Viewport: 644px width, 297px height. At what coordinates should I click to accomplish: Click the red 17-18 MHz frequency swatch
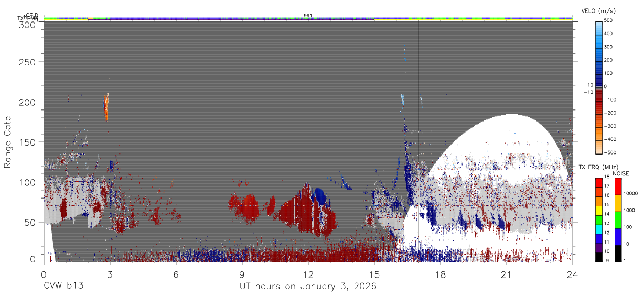click(598, 182)
